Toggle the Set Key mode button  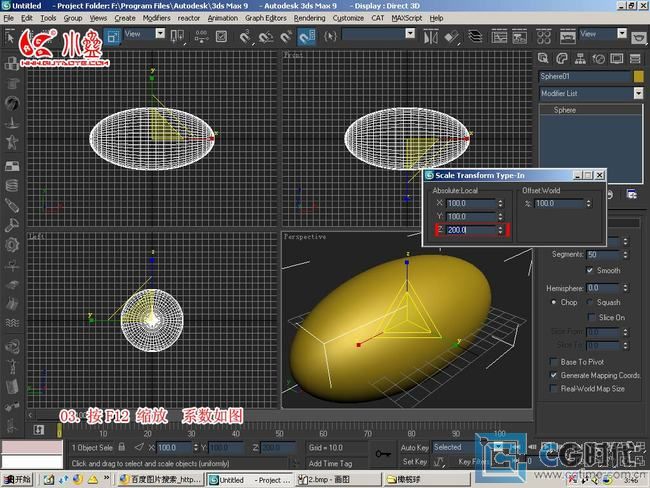(414, 461)
